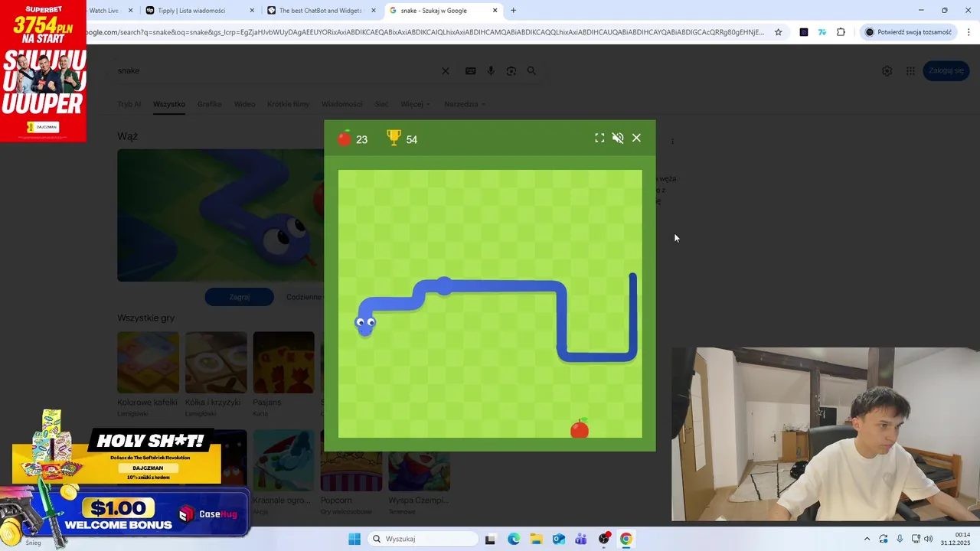Unmute the Snake game sound
The width and height of the screenshot is (980, 551).
tap(618, 138)
